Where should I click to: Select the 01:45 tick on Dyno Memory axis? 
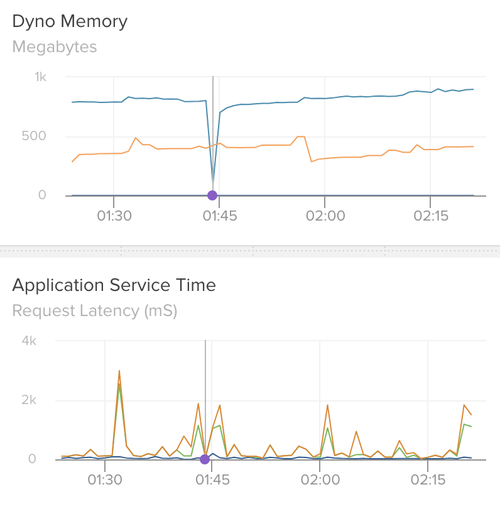point(220,216)
